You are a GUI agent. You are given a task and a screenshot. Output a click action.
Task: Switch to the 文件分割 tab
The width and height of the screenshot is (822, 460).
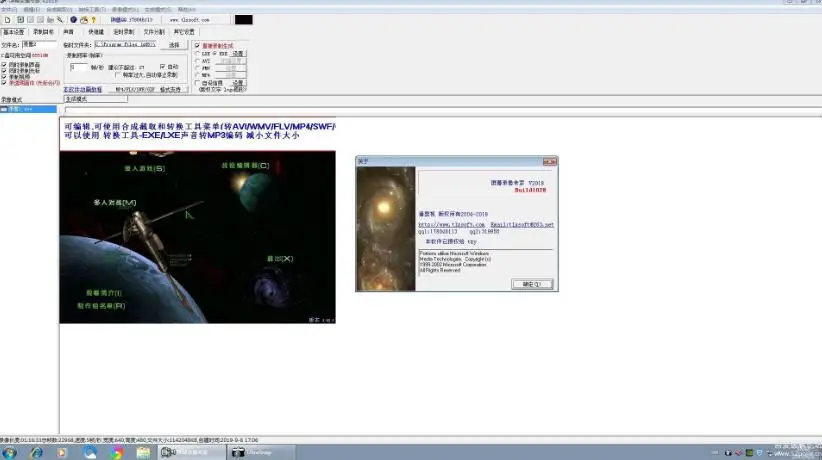pos(154,32)
